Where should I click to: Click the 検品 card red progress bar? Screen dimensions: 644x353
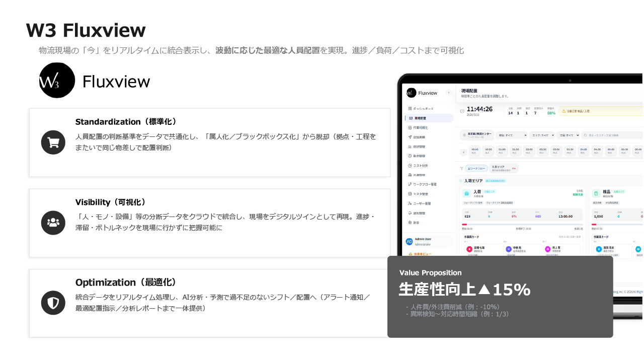point(594,225)
